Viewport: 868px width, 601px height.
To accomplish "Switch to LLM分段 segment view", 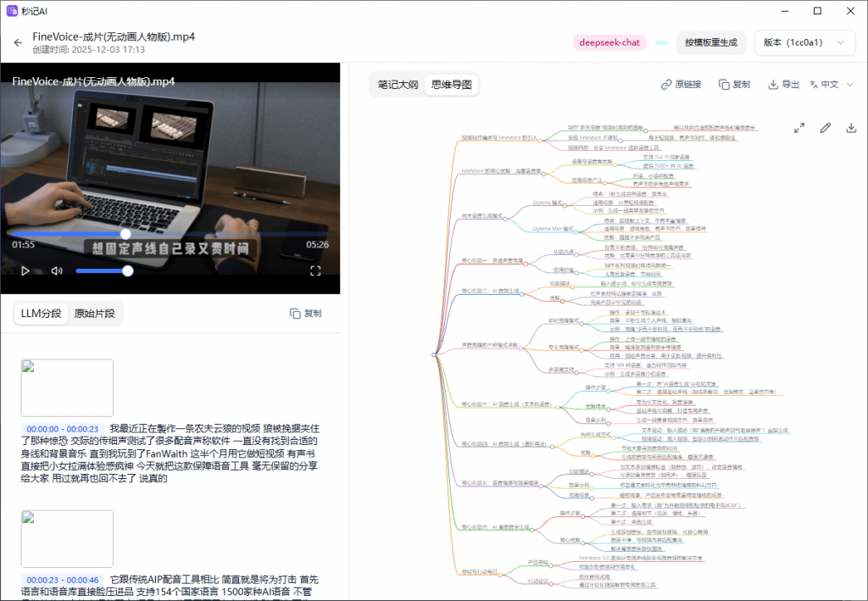I will 41,314.
